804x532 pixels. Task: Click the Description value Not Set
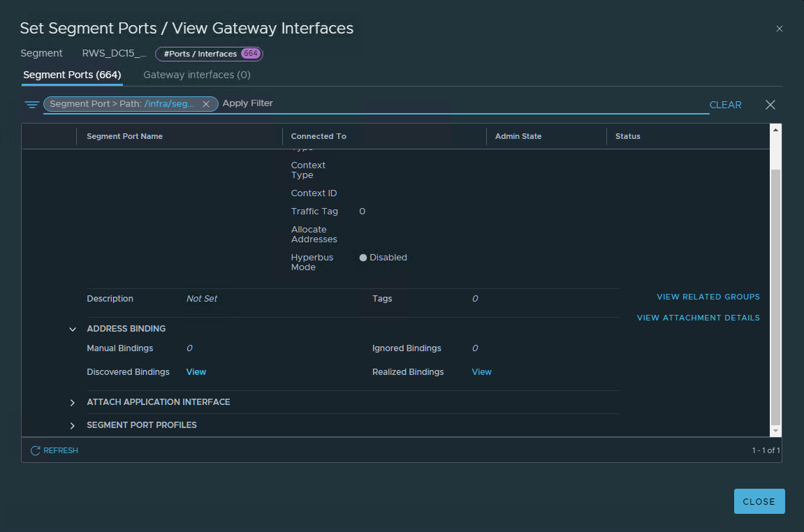tap(201, 299)
